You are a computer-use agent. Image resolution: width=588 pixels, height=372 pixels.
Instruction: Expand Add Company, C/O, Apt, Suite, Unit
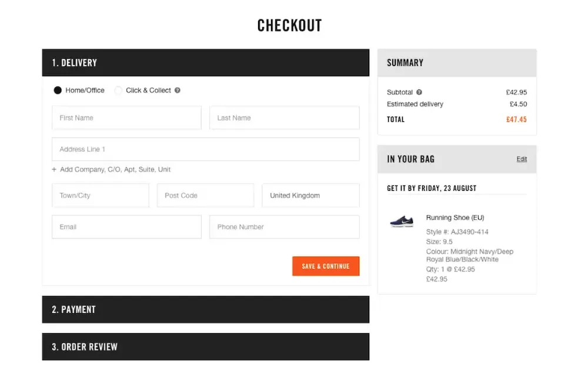coord(115,170)
